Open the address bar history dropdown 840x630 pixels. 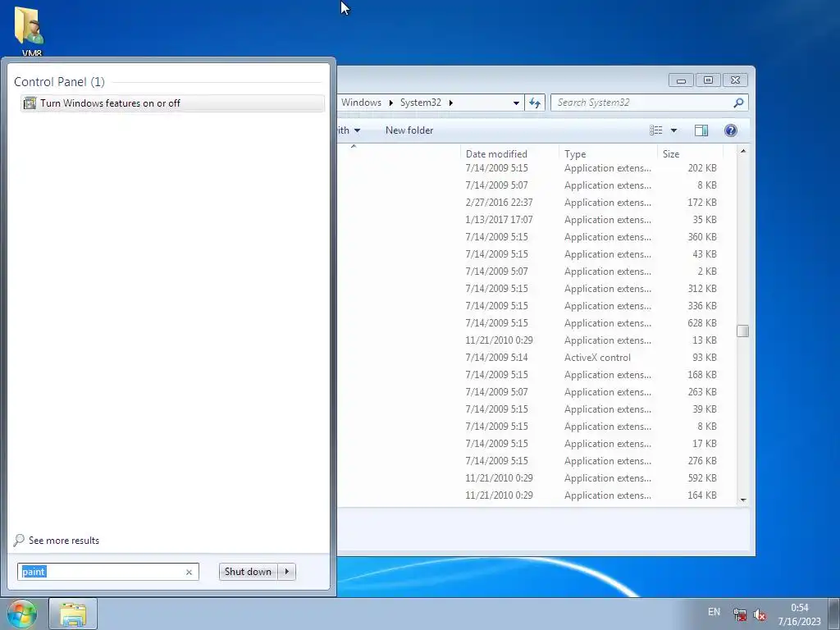click(516, 103)
